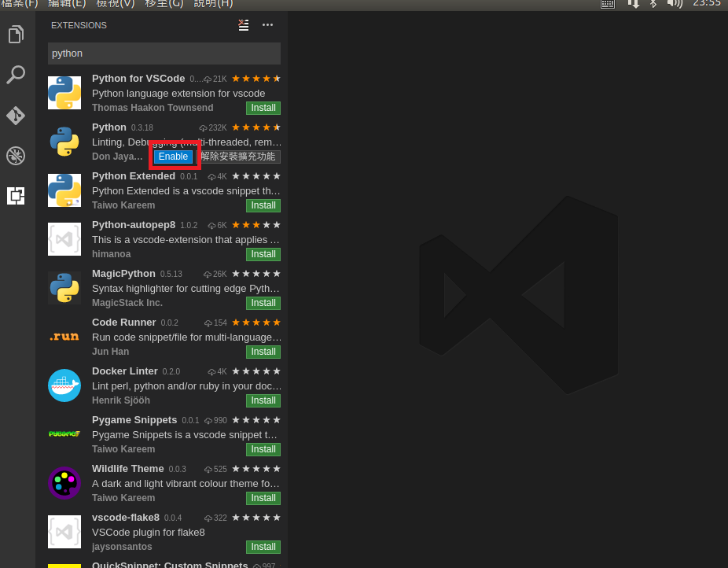Open the 檢視(V) menu
This screenshot has width=728, height=568.
(116, 3)
